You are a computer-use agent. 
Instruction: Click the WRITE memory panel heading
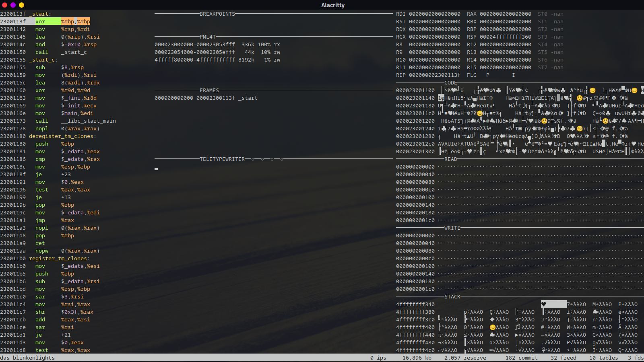tap(452, 228)
